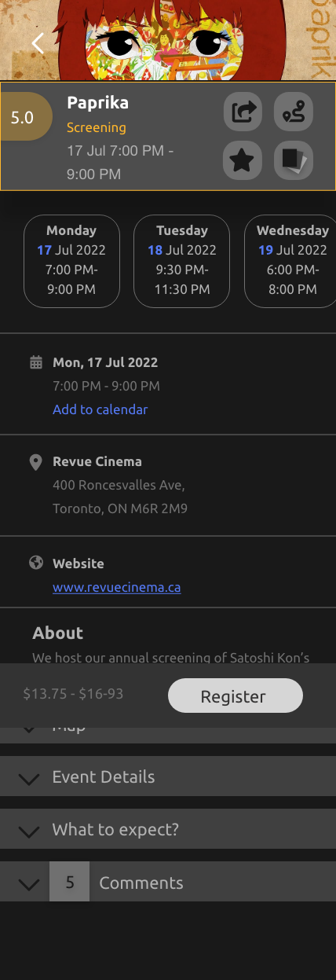Screen dimensions: 336x980
Task: Click the globe website icon
Action: tap(35, 563)
